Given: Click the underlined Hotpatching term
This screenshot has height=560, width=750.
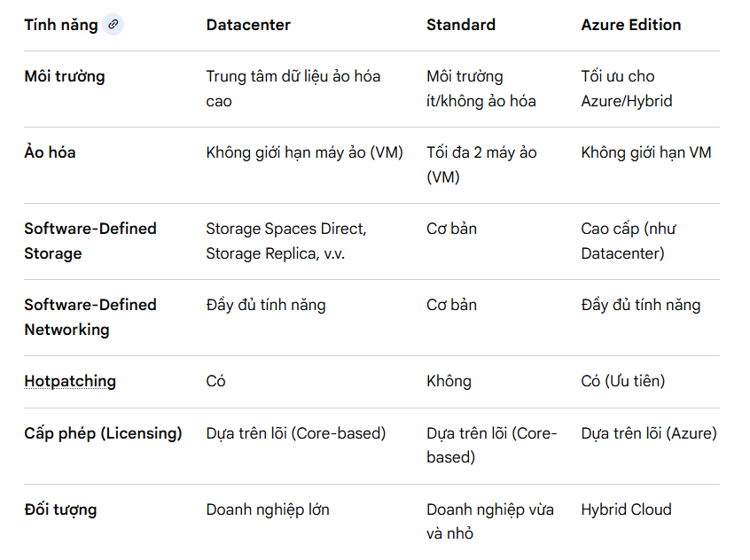Looking at the screenshot, I should [70, 381].
